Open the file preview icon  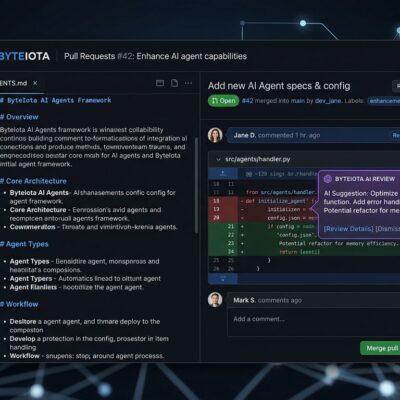pyautogui.click(x=174, y=83)
